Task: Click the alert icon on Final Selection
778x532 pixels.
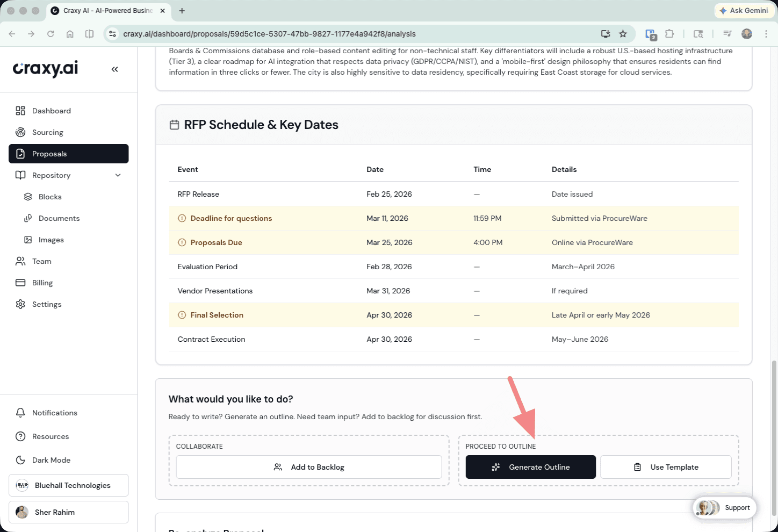Action: (182, 315)
